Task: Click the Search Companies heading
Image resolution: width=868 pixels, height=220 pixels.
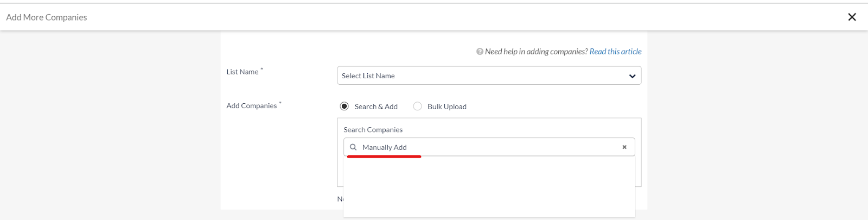Action: (373, 130)
